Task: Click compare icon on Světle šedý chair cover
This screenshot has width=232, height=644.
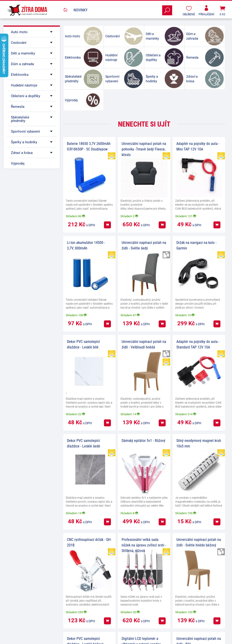Action: click(x=166, y=255)
